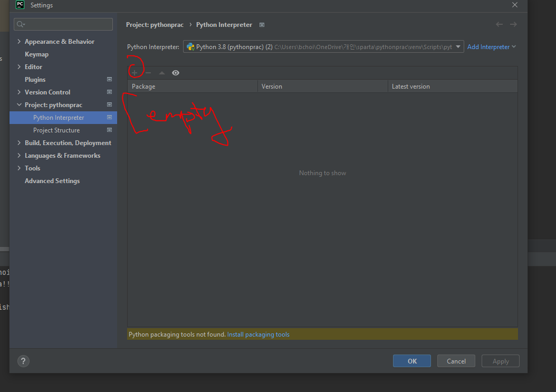
Task: Open help with question mark button
Action: coord(23,361)
